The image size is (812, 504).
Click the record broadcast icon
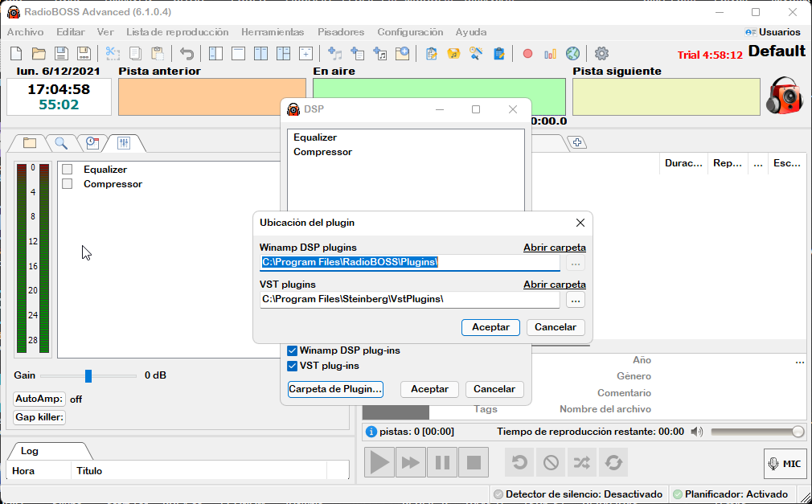pyautogui.click(x=527, y=54)
